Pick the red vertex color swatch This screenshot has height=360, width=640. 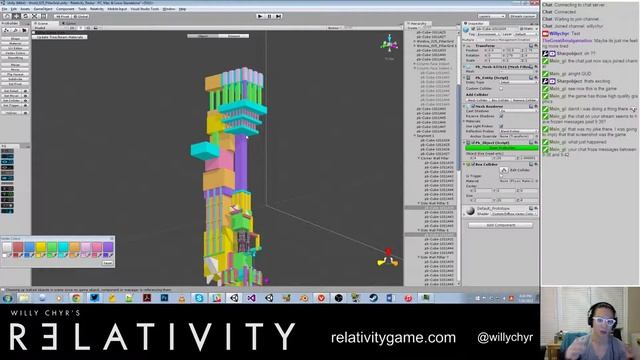(x=18, y=247)
